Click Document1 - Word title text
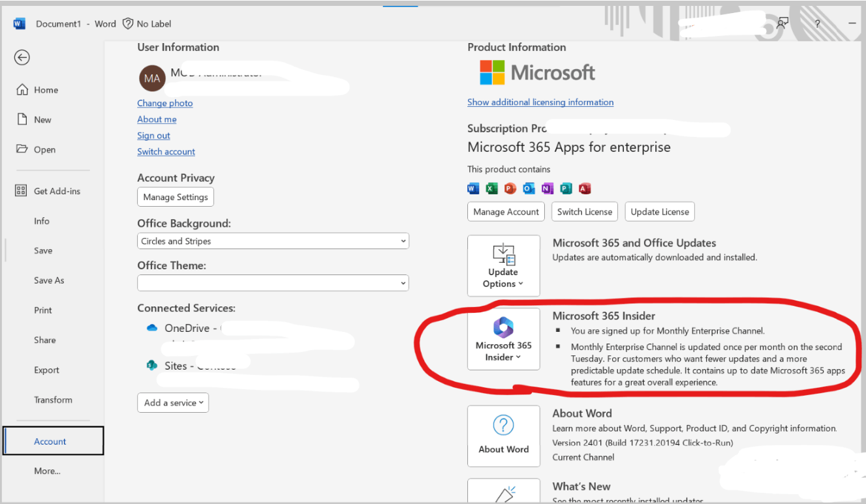Screen dimensions: 866x504 pyautogui.click(x=76, y=23)
